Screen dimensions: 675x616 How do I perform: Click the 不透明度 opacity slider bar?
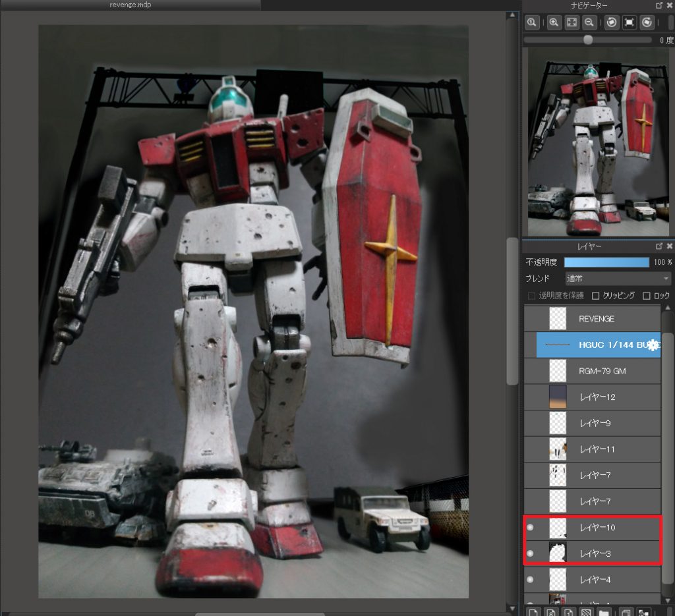point(606,262)
